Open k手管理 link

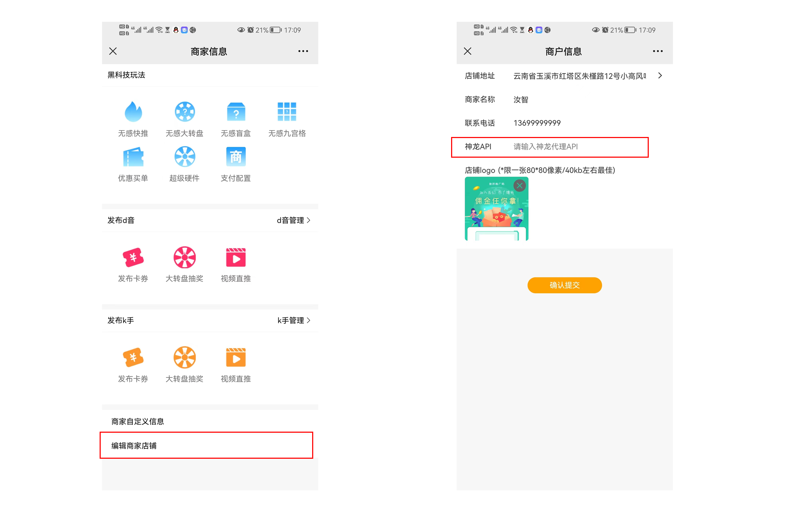(x=294, y=320)
